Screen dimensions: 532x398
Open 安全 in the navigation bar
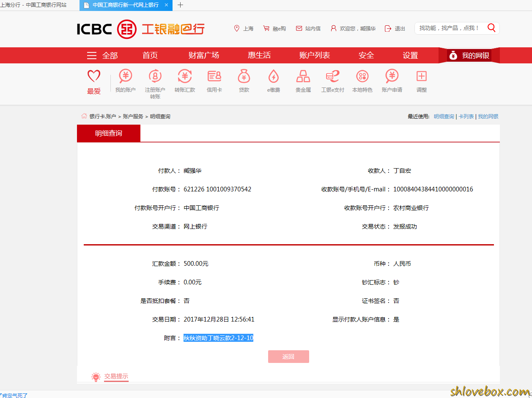coord(366,55)
